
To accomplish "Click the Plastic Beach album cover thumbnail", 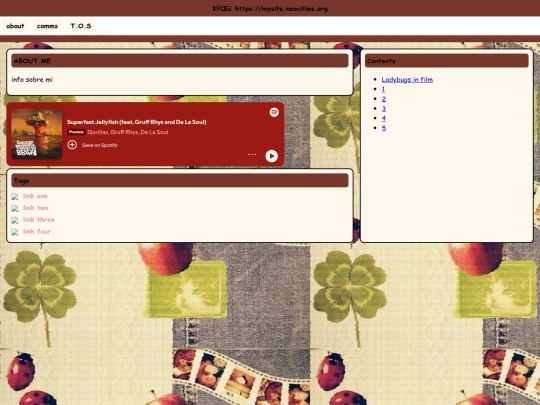I will coord(37,134).
